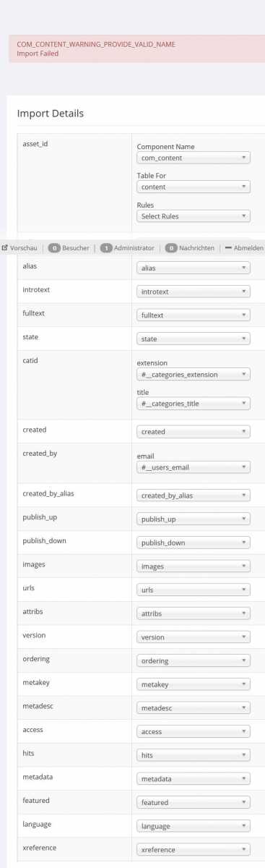Click the Nachrichten link in status bar
This screenshot has width=265, height=868.
coord(197,248)
